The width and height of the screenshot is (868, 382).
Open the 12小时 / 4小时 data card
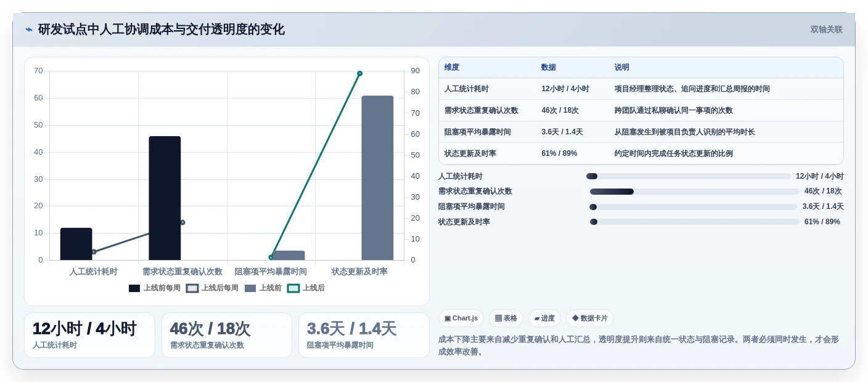[x=89, y=335]
